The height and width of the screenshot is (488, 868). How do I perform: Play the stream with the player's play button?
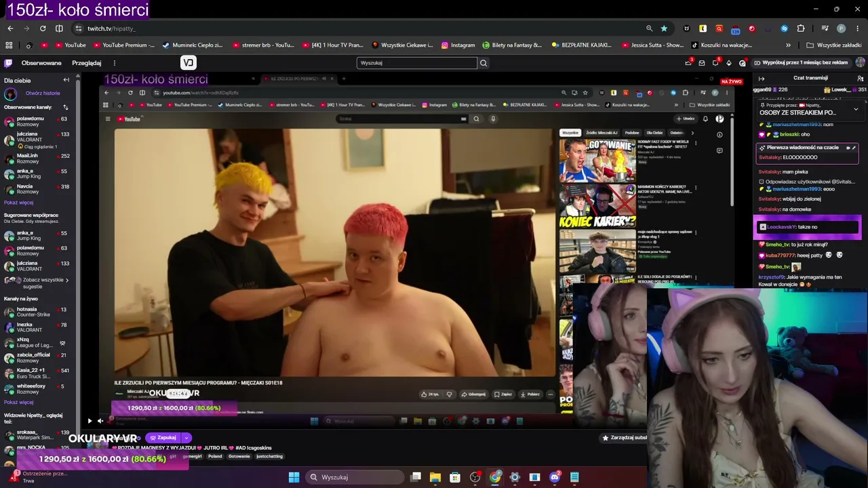click(x=89, y=421)
